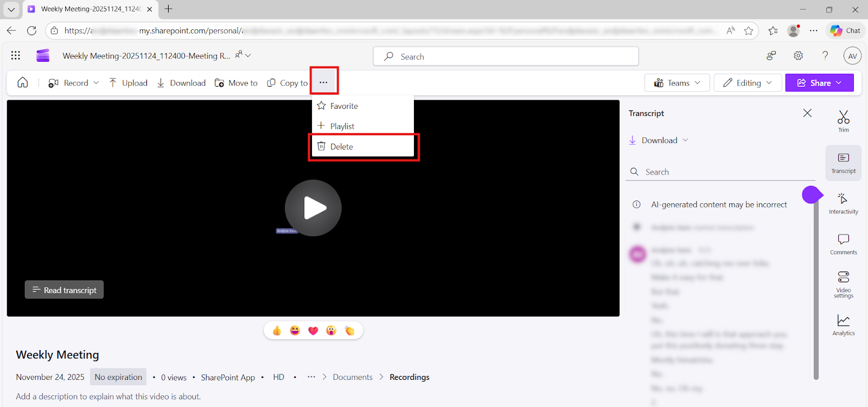Open settings gear icon in header
The width and height of the screenshot is (868, 407).
[798, 56]
